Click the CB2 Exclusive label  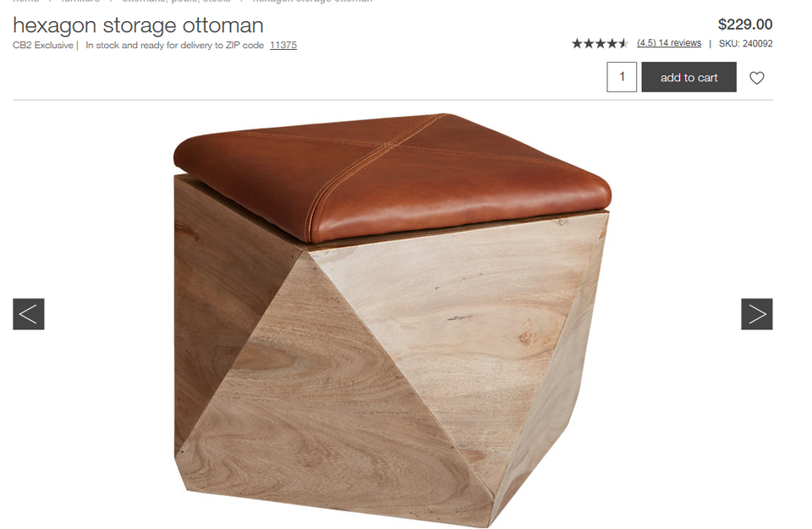tap(43, 45)
